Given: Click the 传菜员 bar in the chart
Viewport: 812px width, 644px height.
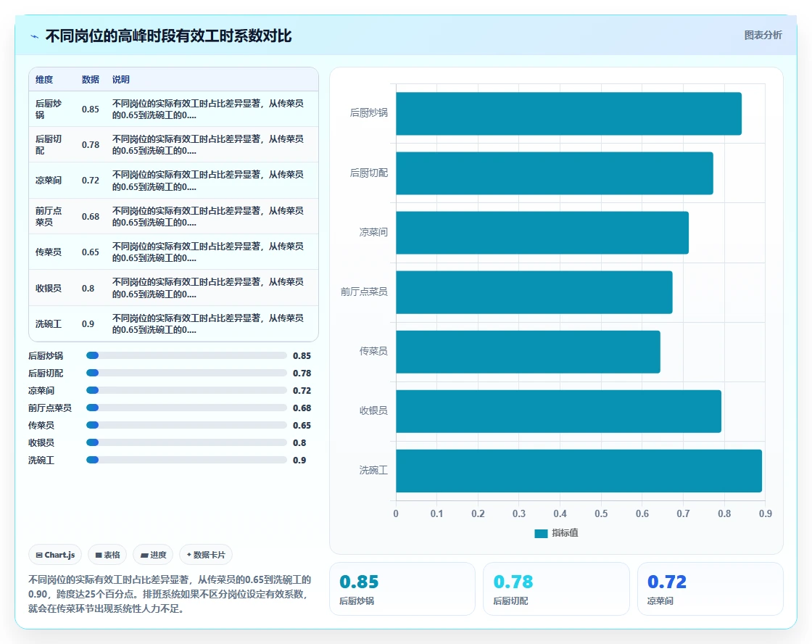Looking at the screenshot, I should coord(529,352).
